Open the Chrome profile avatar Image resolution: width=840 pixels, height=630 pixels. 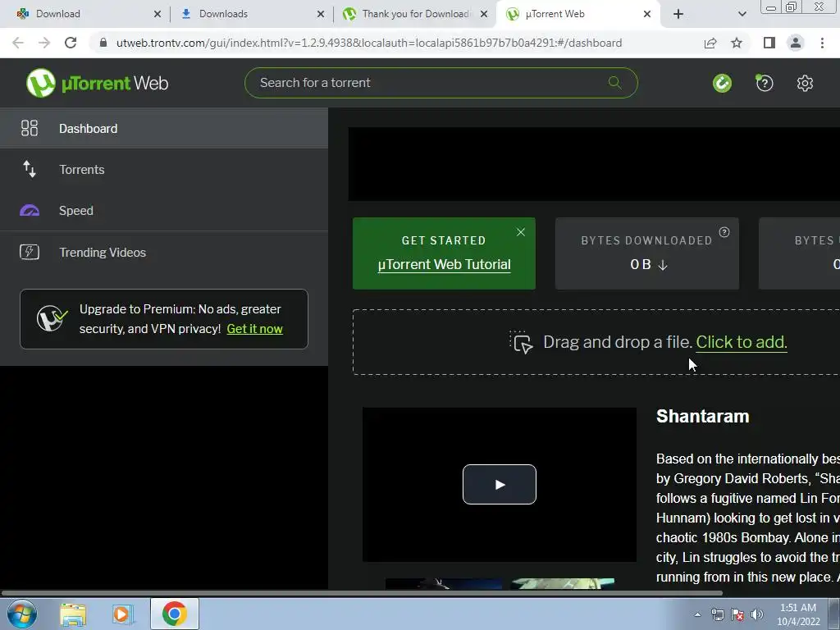tap(796, 43)
